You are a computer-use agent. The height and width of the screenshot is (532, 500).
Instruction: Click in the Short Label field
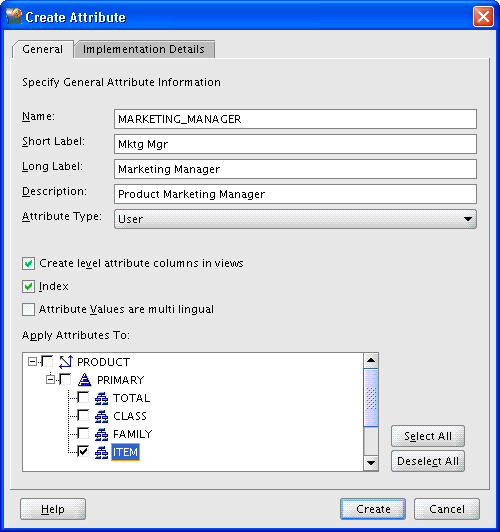click(x=295, y=144)
